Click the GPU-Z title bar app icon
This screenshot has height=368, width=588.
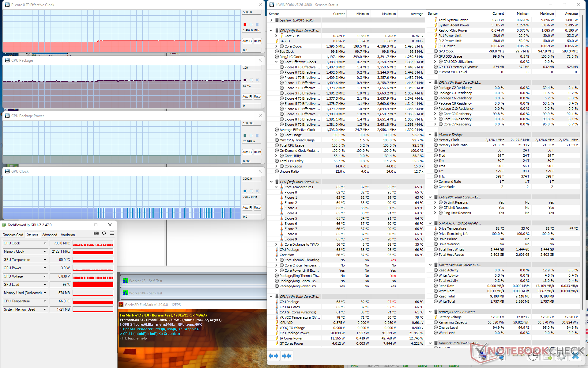pos(4,225)
